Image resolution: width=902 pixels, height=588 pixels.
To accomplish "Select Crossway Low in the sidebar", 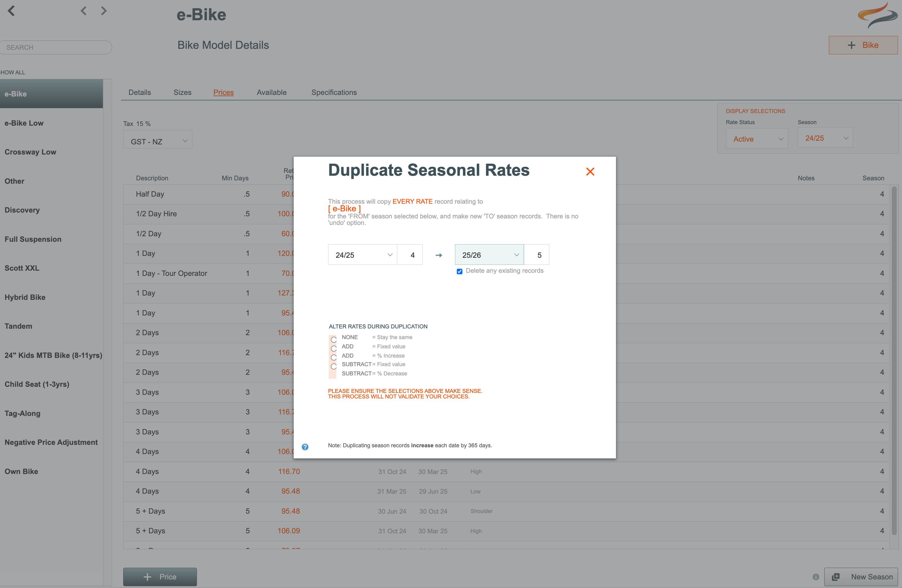I will 51,152.
